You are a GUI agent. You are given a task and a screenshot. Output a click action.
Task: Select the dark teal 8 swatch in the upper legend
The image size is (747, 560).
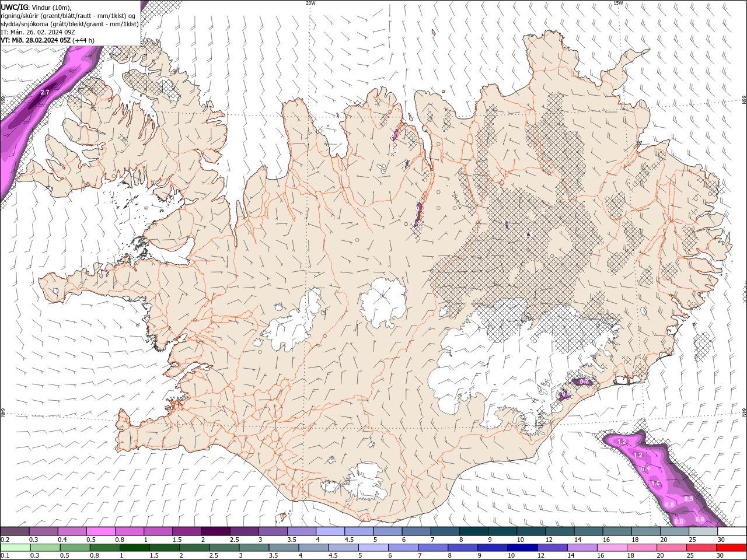point(474,531)
